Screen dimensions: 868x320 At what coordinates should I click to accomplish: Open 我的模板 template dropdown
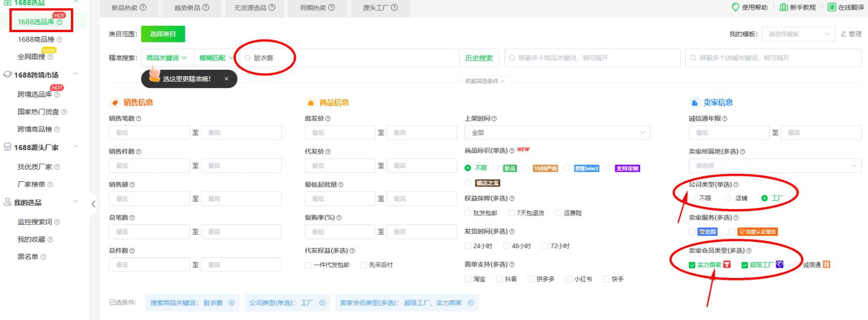click(x=798, y=34)
